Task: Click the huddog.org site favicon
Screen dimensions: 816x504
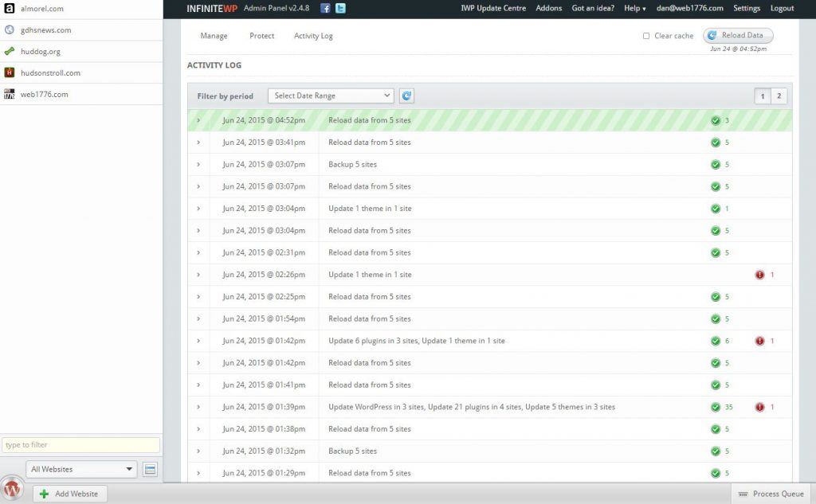Action: click(x=10, y=52)
